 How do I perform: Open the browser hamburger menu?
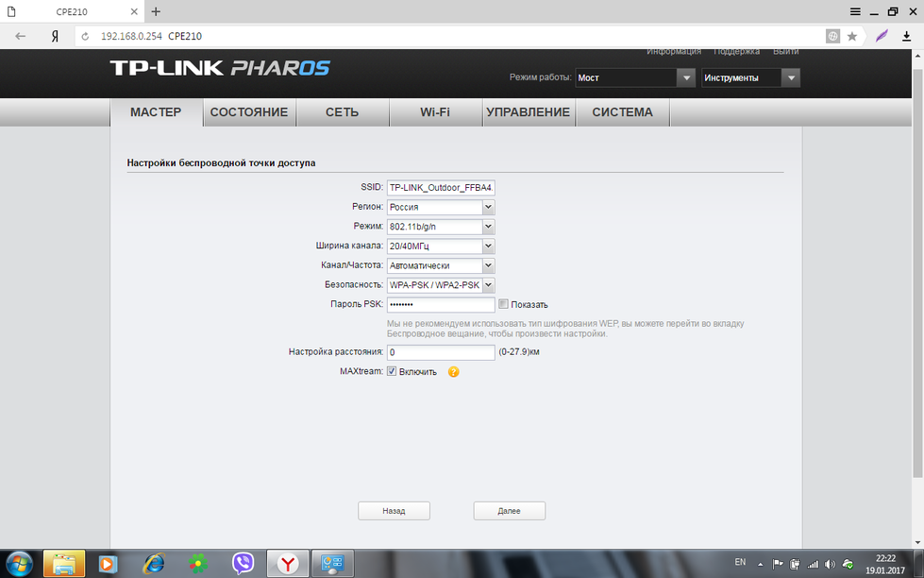point(855,11)
